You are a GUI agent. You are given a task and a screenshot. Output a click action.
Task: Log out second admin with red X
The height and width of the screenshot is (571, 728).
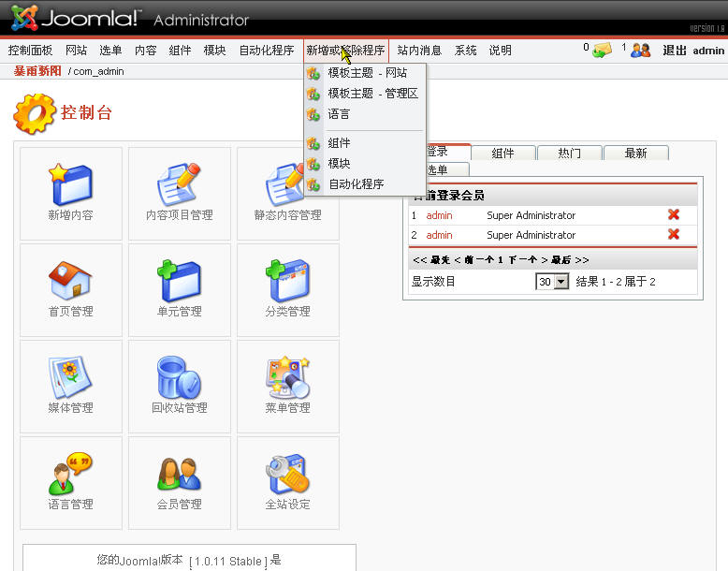[x=673, y=234]
